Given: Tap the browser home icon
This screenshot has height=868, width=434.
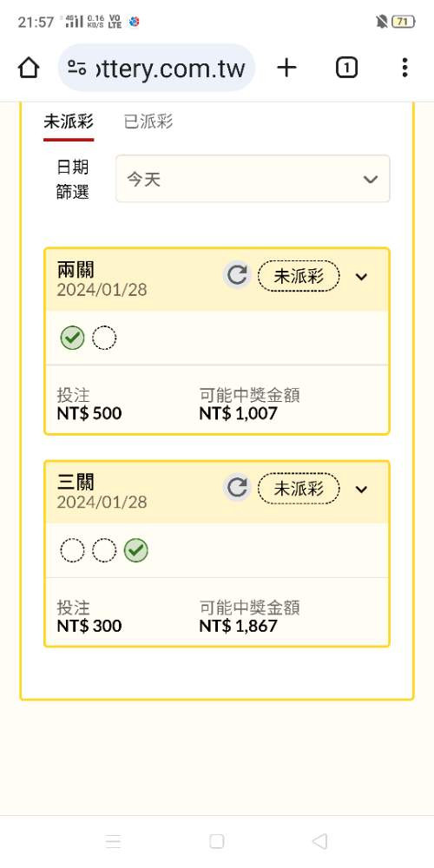Looking at the screenshot, I should (29, 68).
